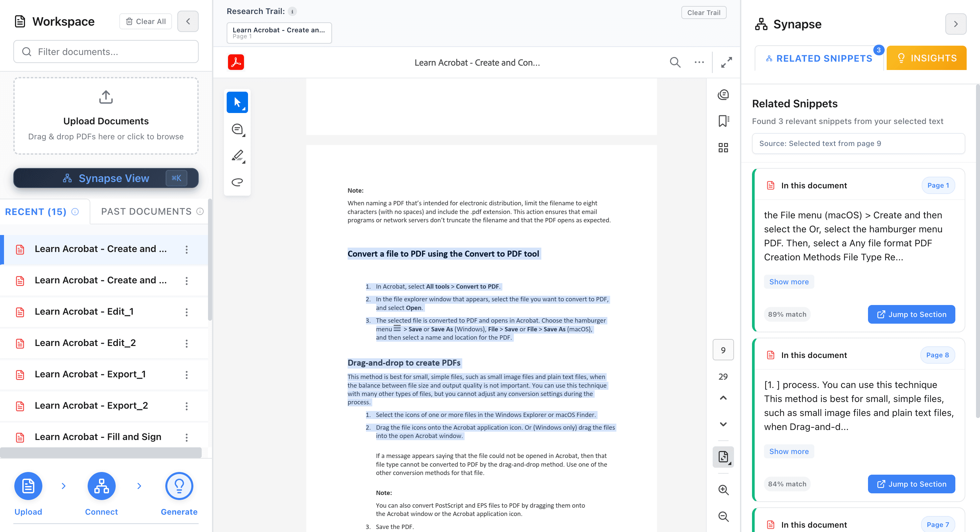Screen dimensions: 980x532
Task: Open the bookmarks panel icon
Action: [723, 121]
